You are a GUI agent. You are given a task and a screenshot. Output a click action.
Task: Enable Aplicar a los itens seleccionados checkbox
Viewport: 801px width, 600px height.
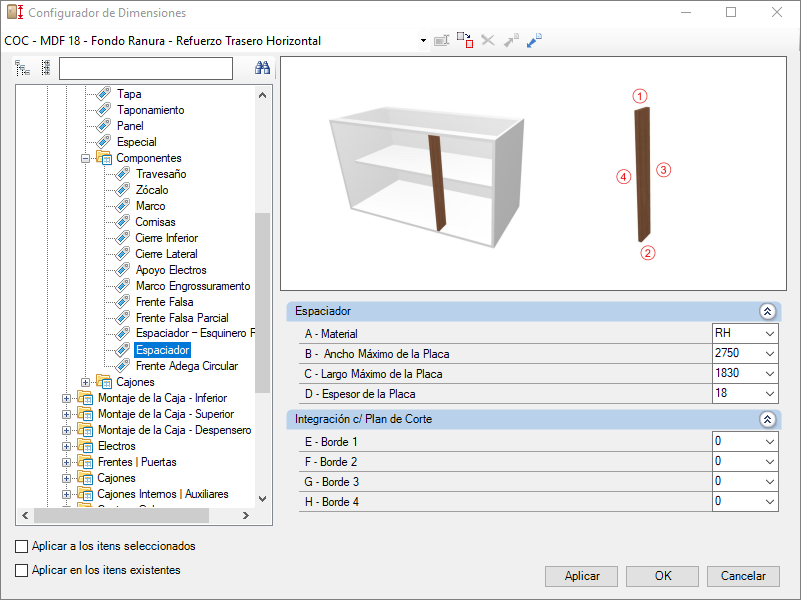21,546
